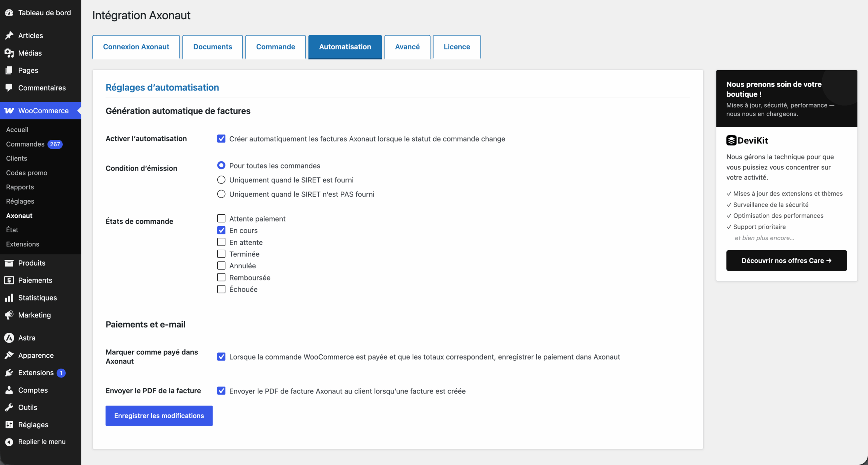Click Découvrir nos offres Care button
868x465 pixels.
pyautogui.click(x=787, y=260)
